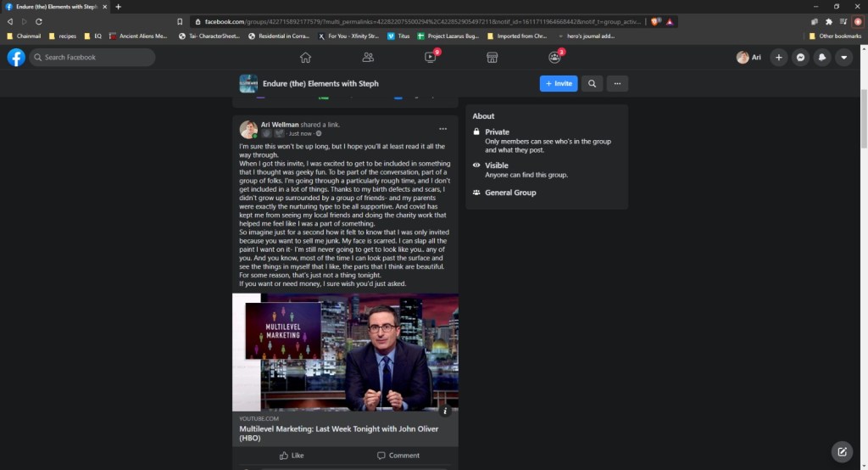This screenshot has width=868, height=470.
Task: Open the Marketplace storefront icon
Action: (x=491, y=58)
